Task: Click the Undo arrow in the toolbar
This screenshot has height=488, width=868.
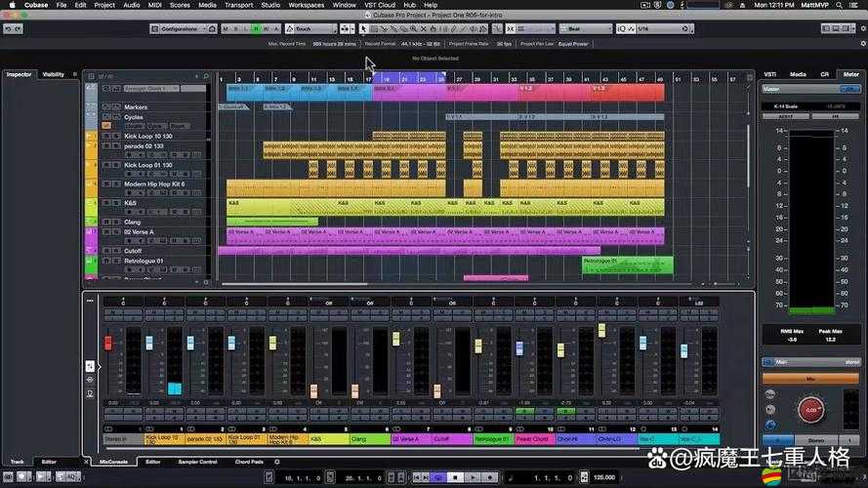Action: 9,28
